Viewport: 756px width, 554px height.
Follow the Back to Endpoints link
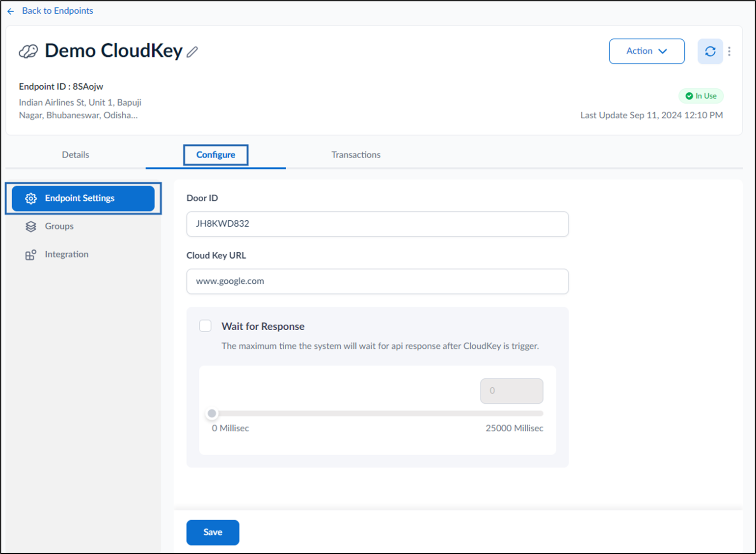[57, 11]
